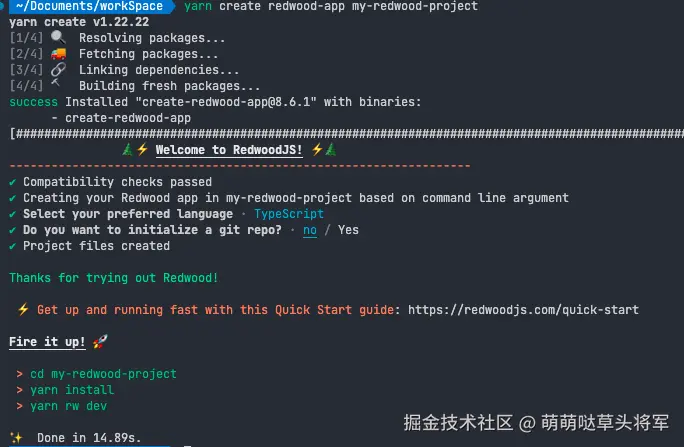Click the TypeScript language answer
This screenshot has height=447, width=684.
tap(289, 214)
